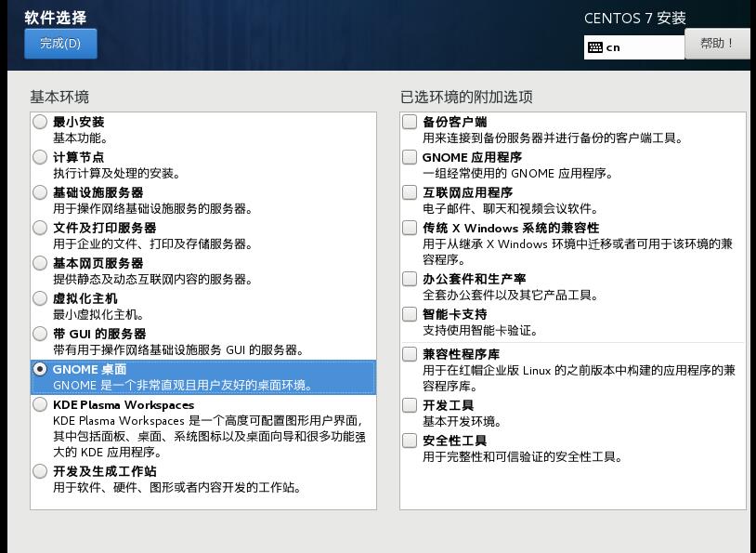
Task: Click text 用于完整性和可信验证的安全性工具。
Action: tap(522, 456)
